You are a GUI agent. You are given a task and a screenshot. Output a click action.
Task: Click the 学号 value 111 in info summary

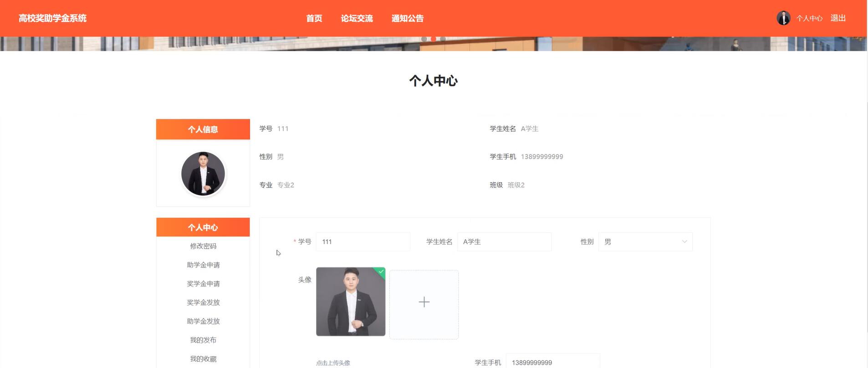tap(283, 129)
